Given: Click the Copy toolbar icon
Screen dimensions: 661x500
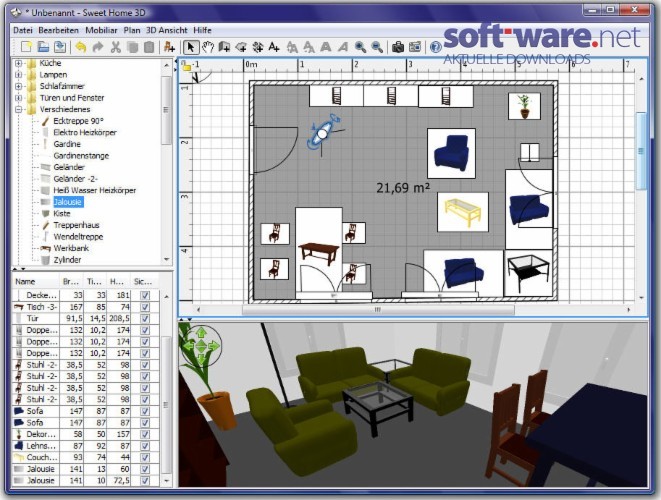Looking at the screenshot, I should [x=132, y=47].
